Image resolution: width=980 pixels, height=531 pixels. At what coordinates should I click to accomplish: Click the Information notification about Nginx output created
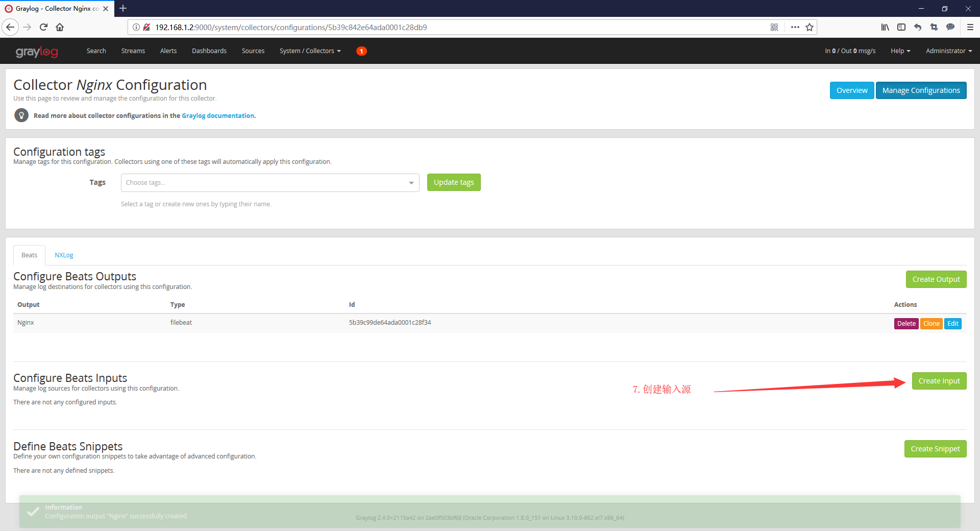pos(490,512)
